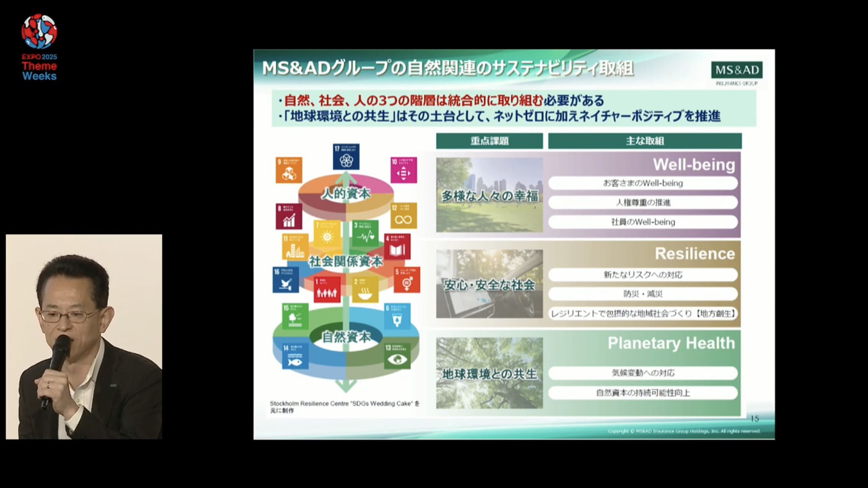Select the 重点課題 column header

click(x=489, y=141)
